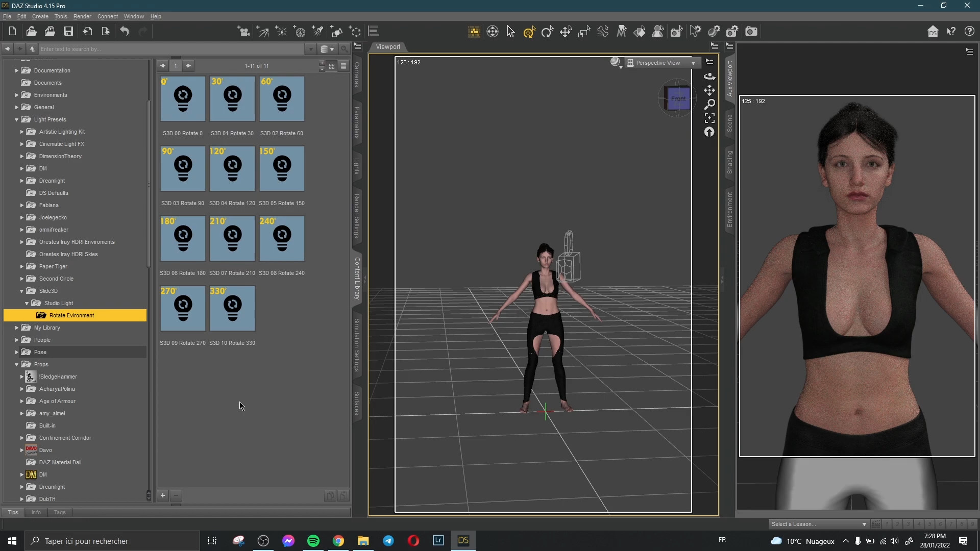Navigate back in content library

click(7, 49)
